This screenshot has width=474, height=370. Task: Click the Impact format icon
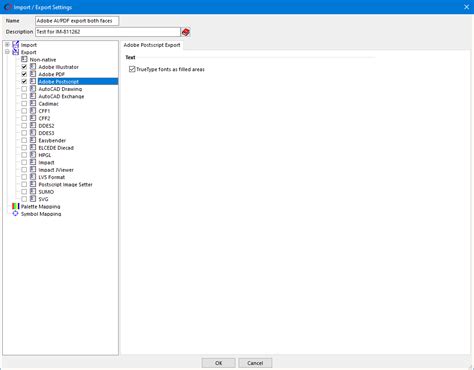click(x=33, y=162)
